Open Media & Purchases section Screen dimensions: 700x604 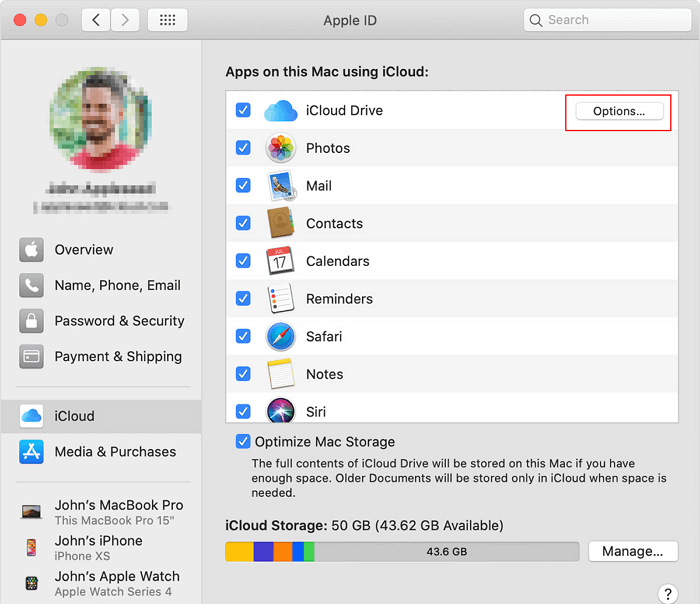[115, 452]
